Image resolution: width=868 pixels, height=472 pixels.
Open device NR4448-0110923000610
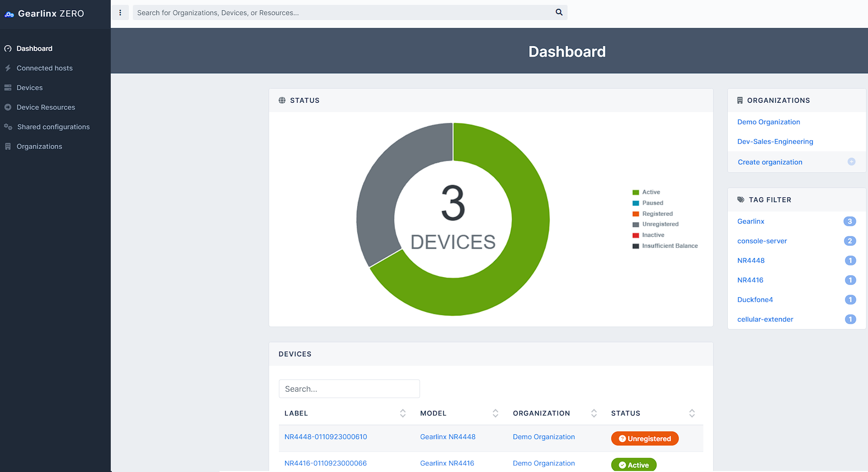[x=325, y=437]
